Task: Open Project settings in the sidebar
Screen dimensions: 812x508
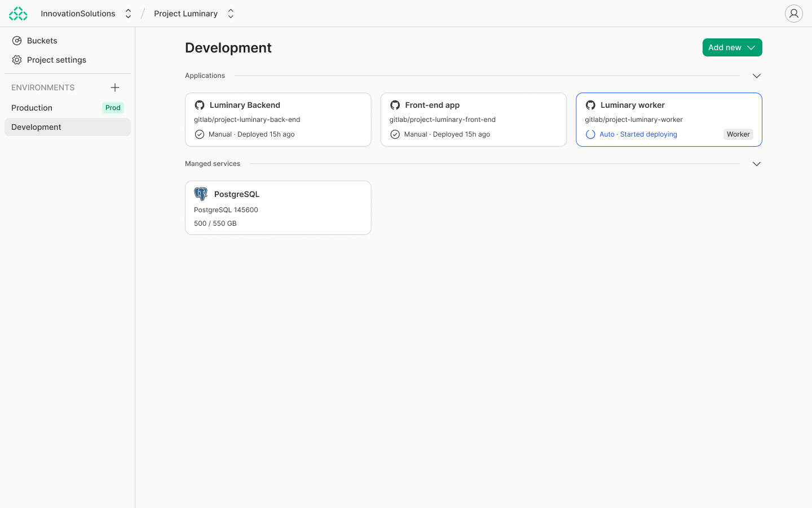Action: coord(68,60)
